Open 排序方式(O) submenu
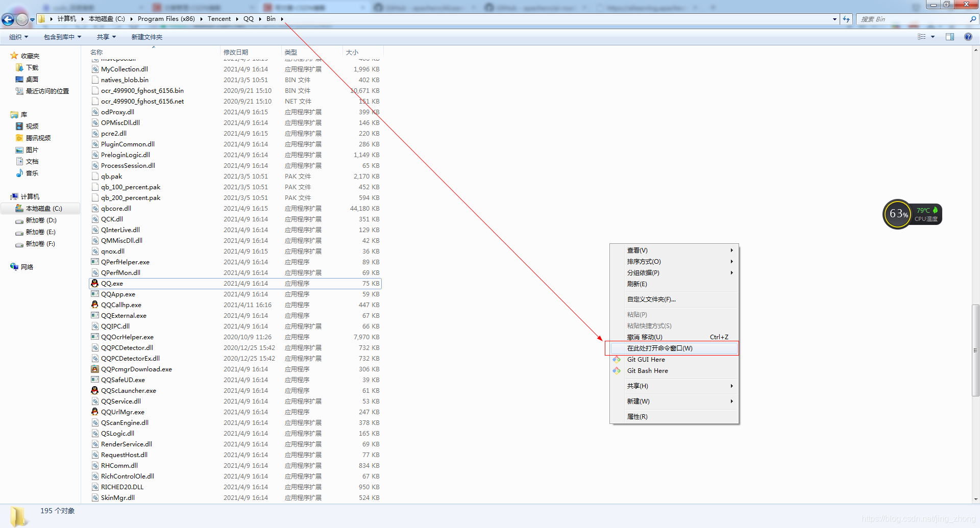Image resolution: width=980 pixels, height=528 pixels. click(x=674, y=261)
